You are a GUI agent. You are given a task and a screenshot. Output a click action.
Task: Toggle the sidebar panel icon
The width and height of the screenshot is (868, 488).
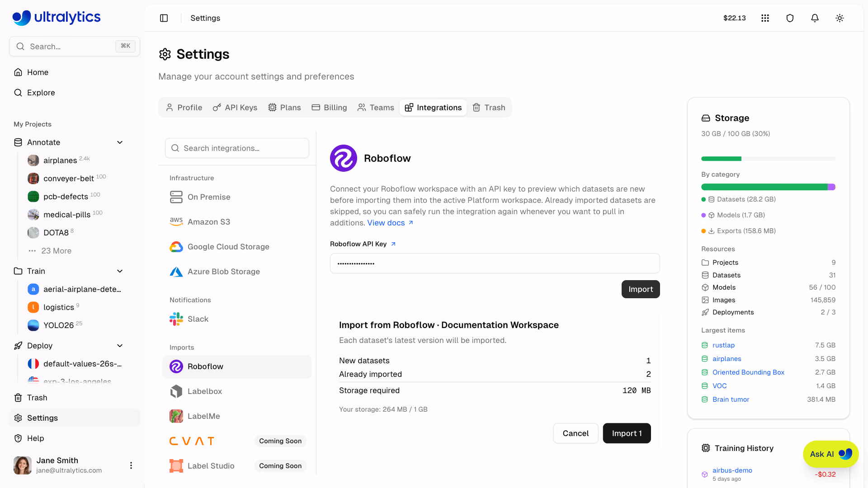tap(164, 18)
